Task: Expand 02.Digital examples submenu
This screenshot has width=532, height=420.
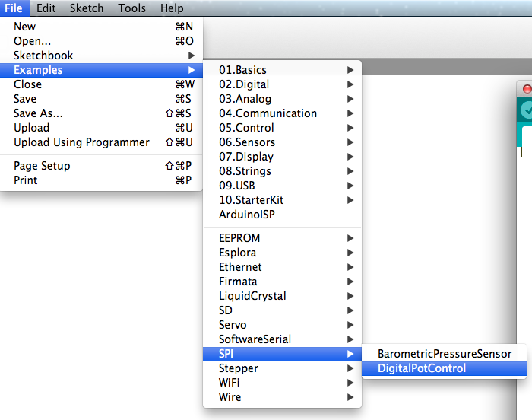Action: click(x=282, y=84)
